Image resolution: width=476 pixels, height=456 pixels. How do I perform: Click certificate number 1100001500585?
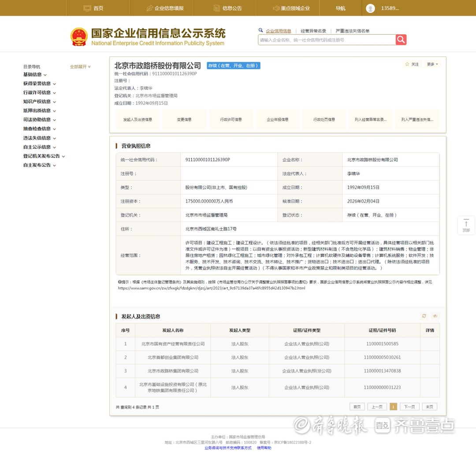[382, 344]
